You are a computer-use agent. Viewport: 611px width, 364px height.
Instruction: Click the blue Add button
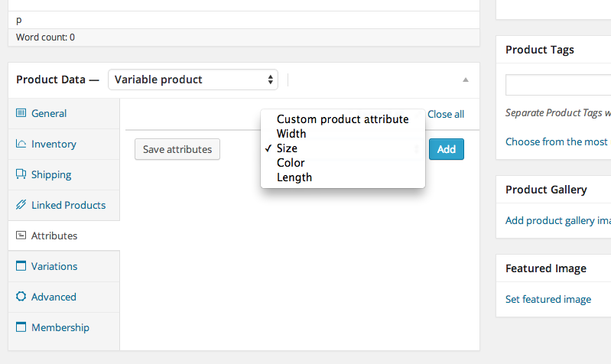(446, 149)
